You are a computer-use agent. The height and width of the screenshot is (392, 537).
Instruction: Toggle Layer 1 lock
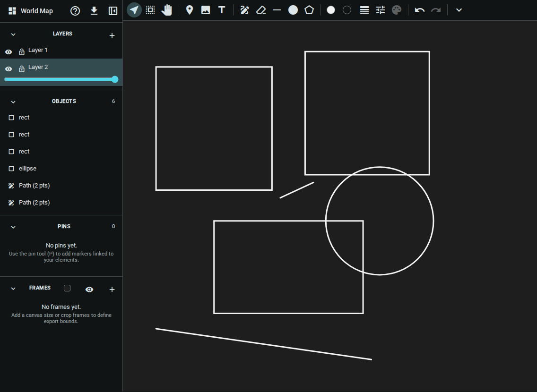pos(22,51)
